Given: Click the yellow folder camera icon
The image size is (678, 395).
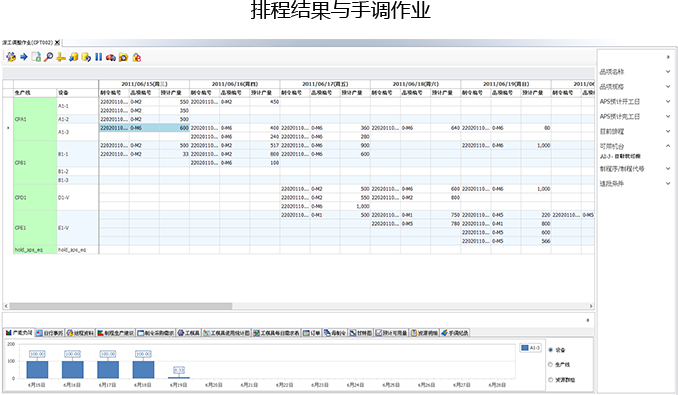Looking at the screenshot, I should point(124,57).
